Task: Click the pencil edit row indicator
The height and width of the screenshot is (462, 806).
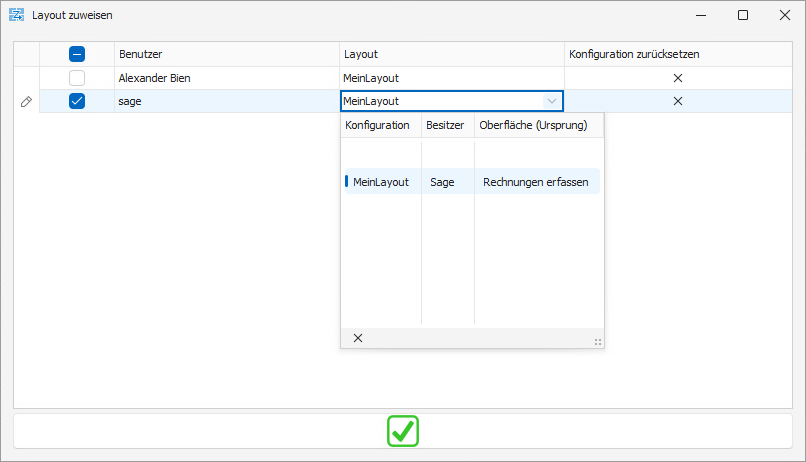Action: coord(26,101)
